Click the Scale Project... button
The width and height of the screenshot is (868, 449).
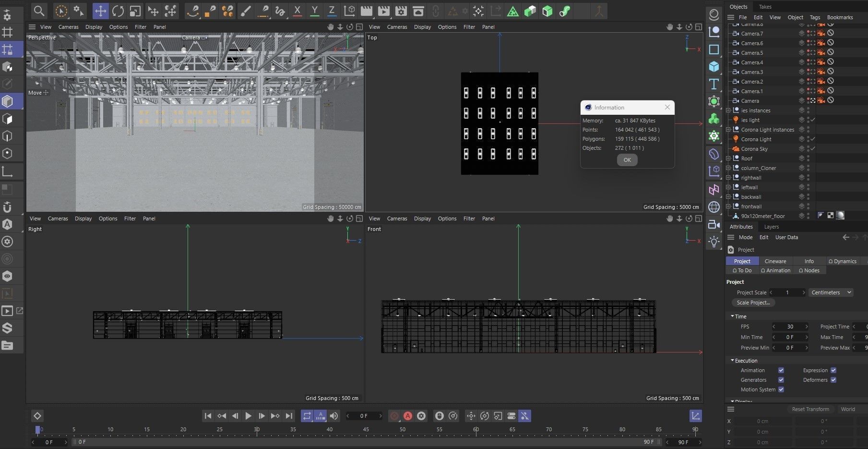[753, 303]
